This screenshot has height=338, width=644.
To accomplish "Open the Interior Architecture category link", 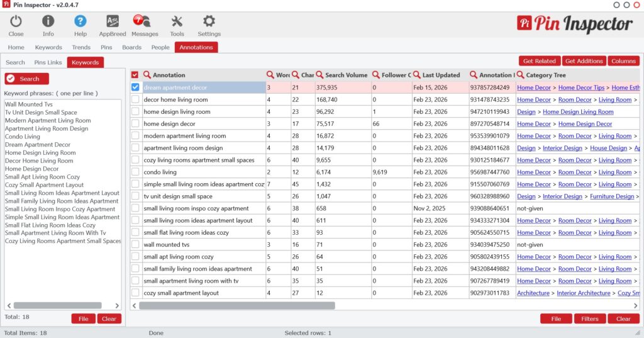I will pyautogui.click(x=583, y=293).
